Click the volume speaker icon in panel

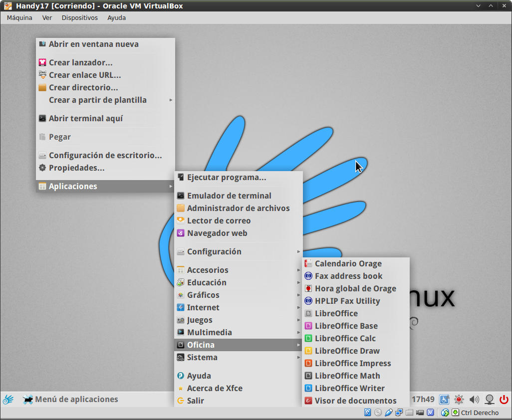pyautogui.click(x=474, y=399)
